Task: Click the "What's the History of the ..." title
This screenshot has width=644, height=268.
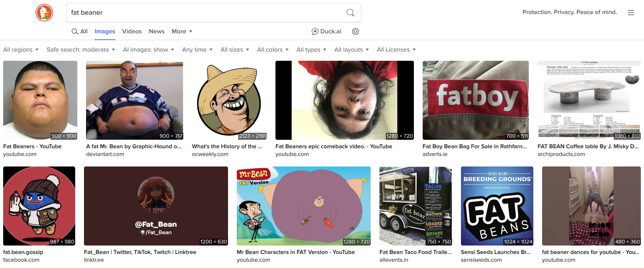Action: click(227, 146)
